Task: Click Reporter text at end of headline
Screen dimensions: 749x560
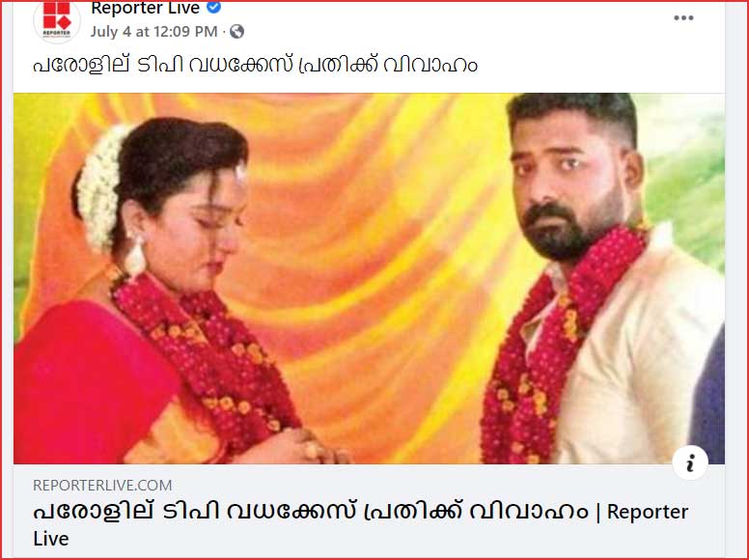Action: point(648,512)
